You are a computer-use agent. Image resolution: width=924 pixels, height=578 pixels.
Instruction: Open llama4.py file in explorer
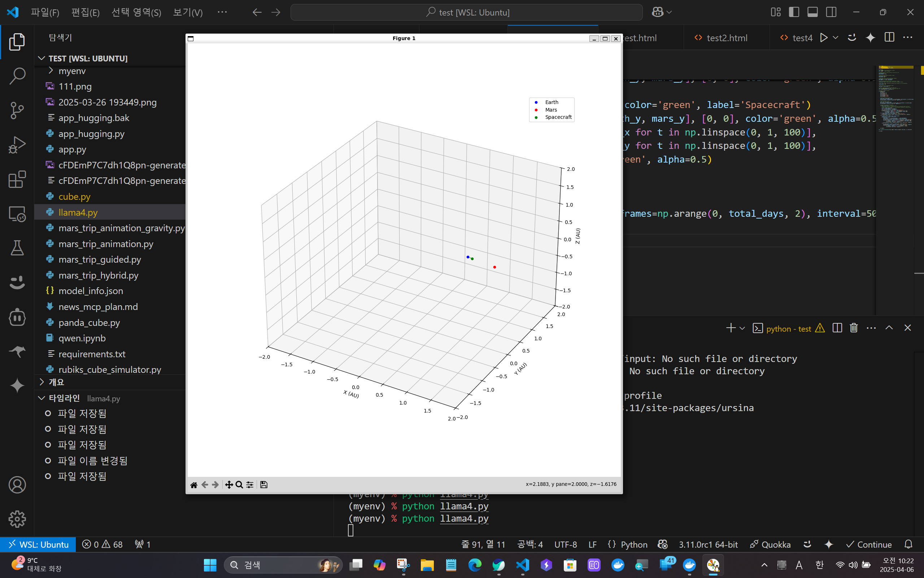78,212
